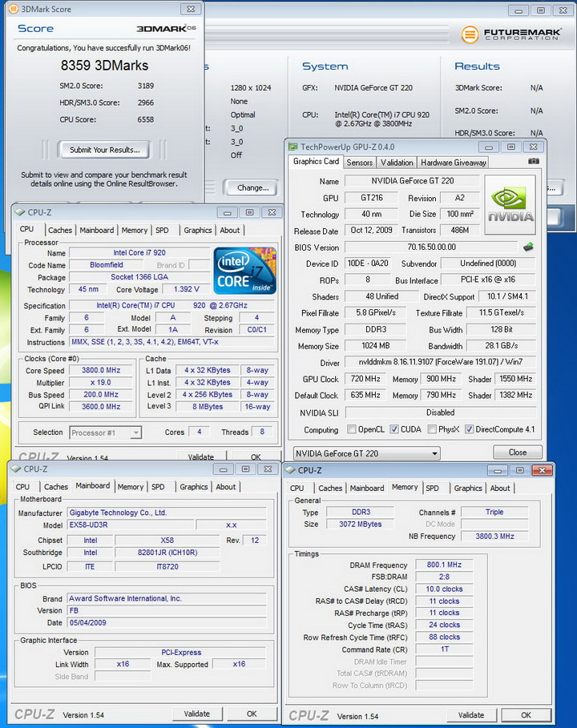This screenshot has width=577, height=728.
Task: Click the Driver version field in GPU-Z
Action: tap(440, 362)
